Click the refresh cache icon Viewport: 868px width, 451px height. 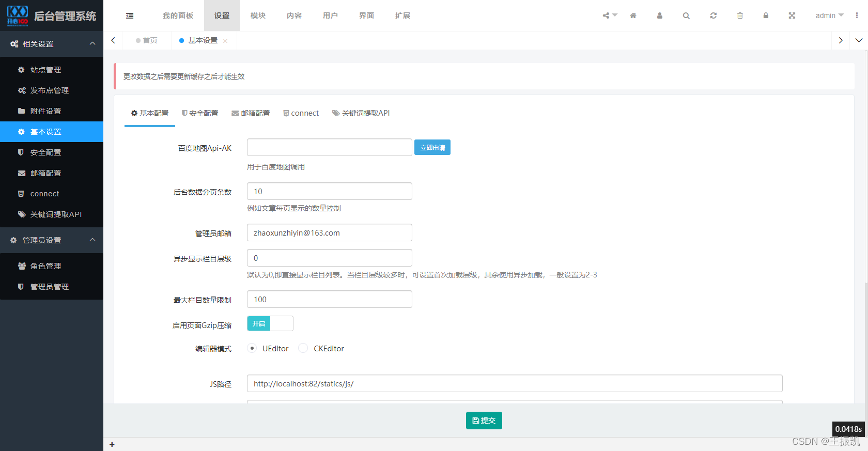click(x=714, y=15)
